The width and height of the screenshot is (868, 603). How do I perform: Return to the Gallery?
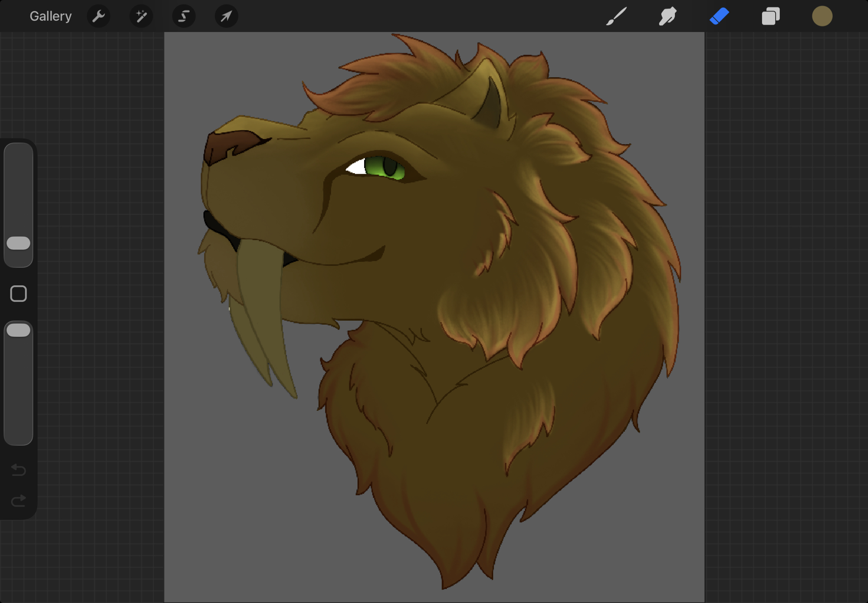point(50,16)
